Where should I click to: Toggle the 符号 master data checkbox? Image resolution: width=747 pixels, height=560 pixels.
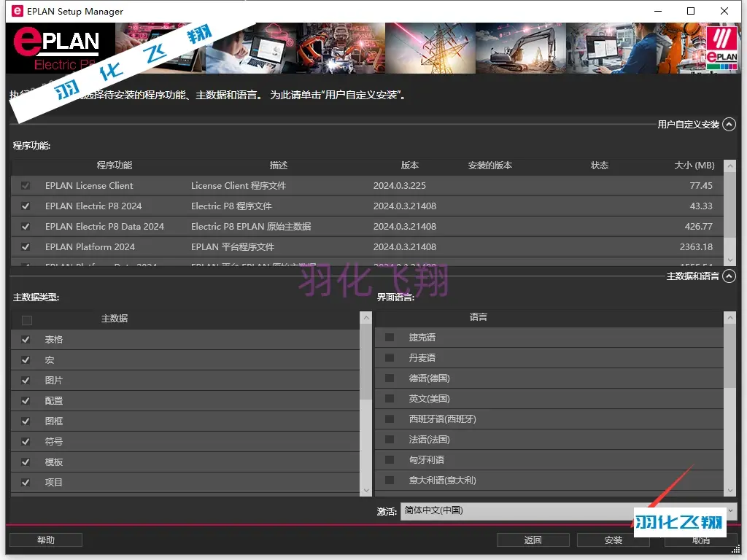tap(26, 442)
